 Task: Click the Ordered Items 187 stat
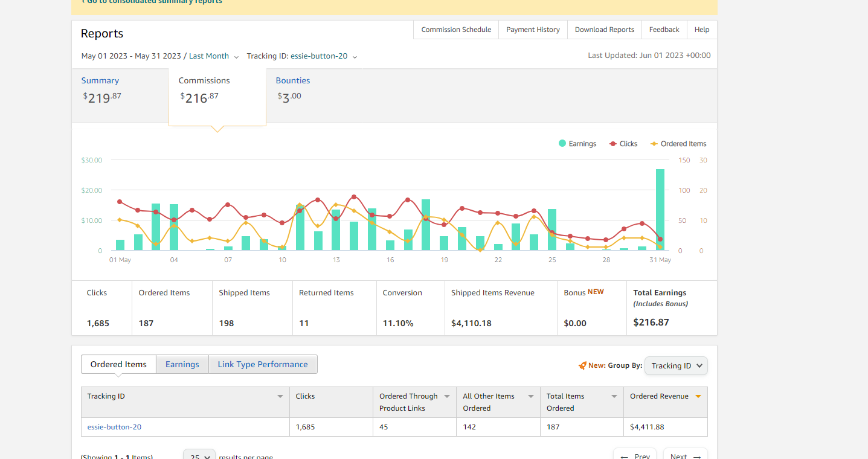146,323
